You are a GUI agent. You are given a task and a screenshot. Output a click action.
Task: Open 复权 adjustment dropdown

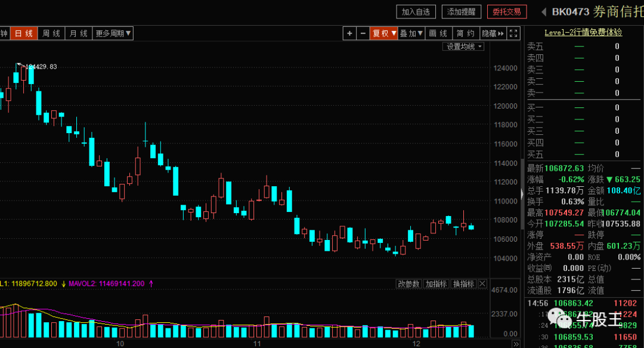coord(384,33)
